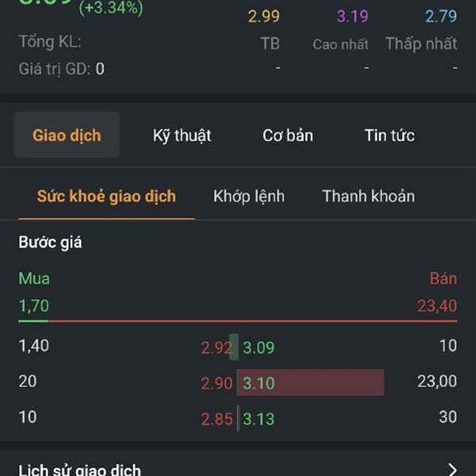Expand Lịch sử giao dịch chevron arrow
476x476 pixels.
click(x=452, y=470)
